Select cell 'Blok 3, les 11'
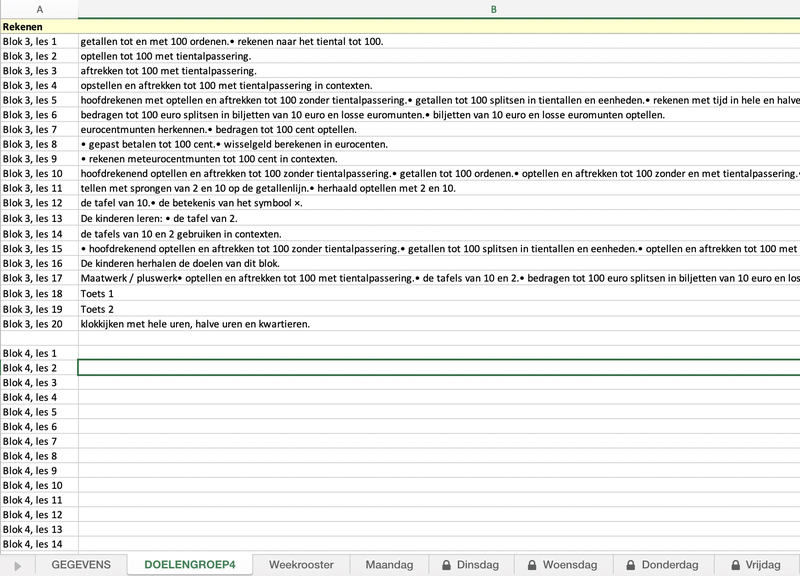Screen dimensions: 800x576 [x=39, y=188]
